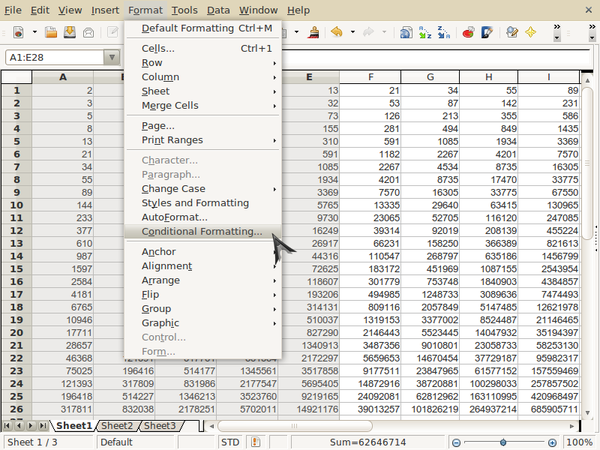Viewport: 600px width, 450px height.
Task: Choose AutoFormat... menu entry
Action: [x=203, y=217]
